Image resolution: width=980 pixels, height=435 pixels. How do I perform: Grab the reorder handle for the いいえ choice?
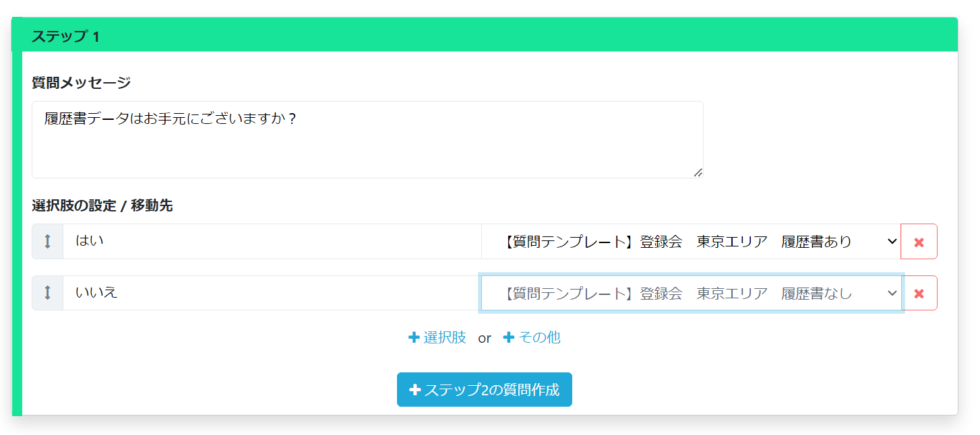click(x=48, y=293)
